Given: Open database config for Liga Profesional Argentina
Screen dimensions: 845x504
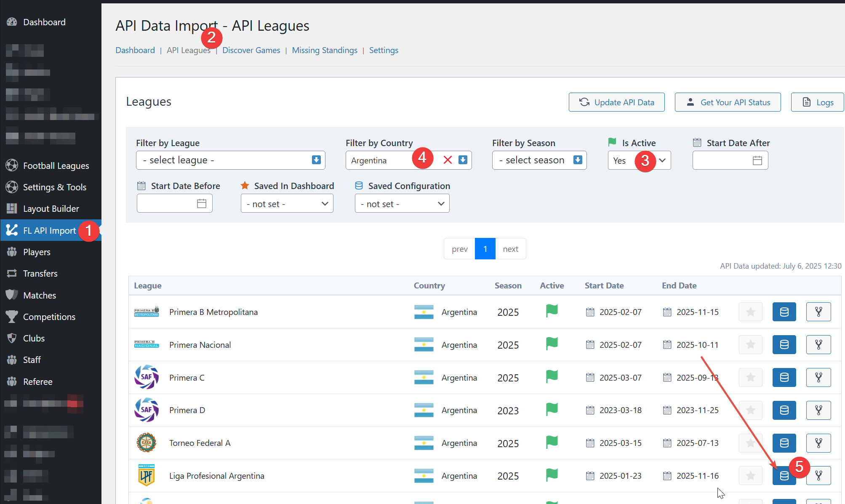Looking at the screenshot, I should point(784,476).
